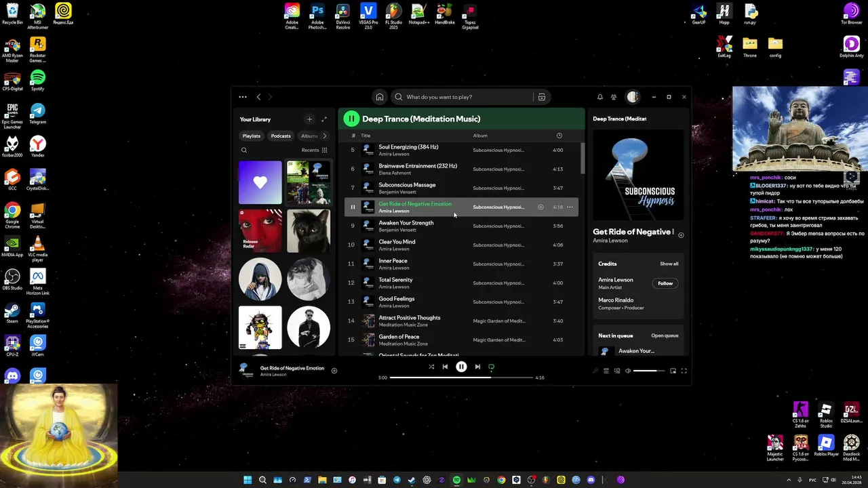Skip to previous track
The width and height of the screenshot is (868, 488).
pyautogui.click(x=445, y=367)
